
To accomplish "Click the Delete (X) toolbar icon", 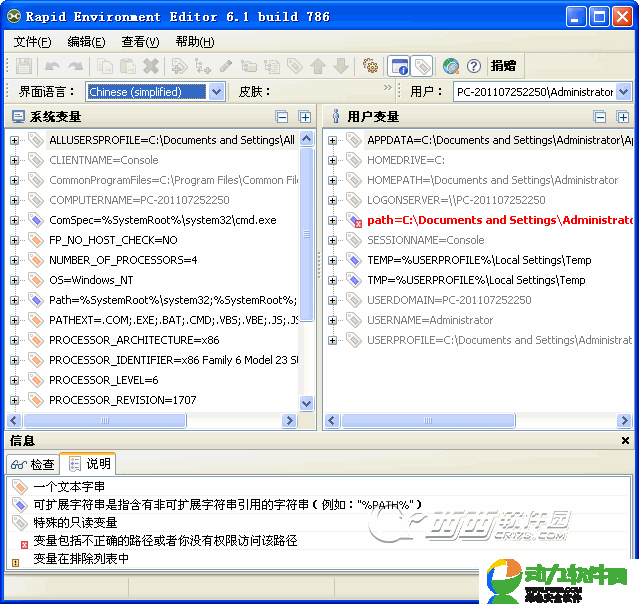I will (x=151, y=66).
